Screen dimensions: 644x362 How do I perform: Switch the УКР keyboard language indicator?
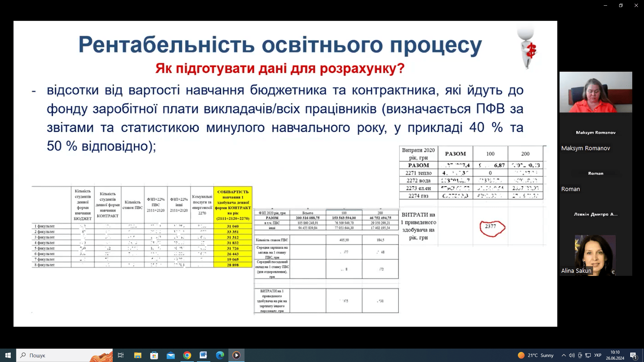598,355
